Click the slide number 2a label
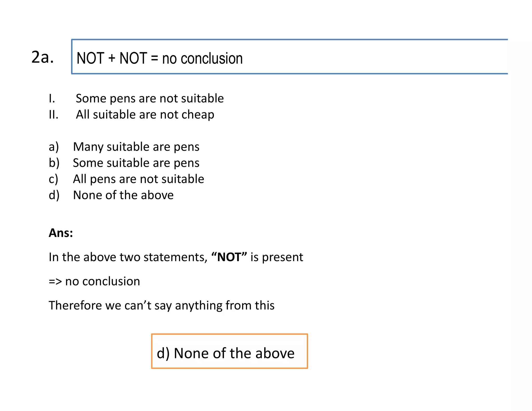 click(42, 57)
